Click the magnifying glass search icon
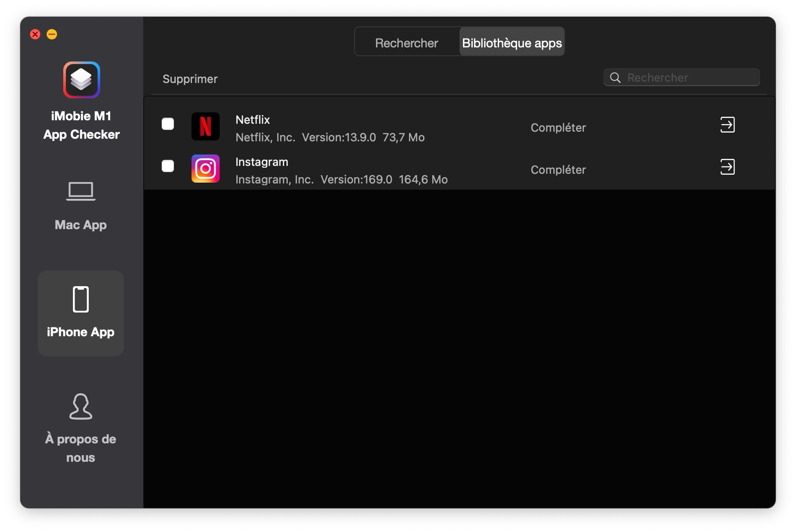 (x=615, y=77)
